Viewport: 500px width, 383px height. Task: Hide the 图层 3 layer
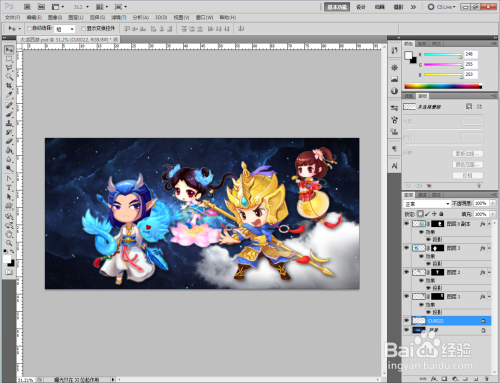pyautogui.click(x=407, y=248)
